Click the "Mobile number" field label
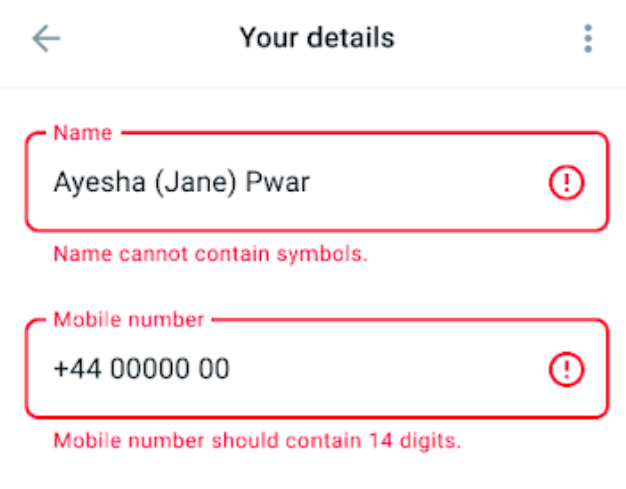Screen dimensions: 626x489 [x=129, y=320]
